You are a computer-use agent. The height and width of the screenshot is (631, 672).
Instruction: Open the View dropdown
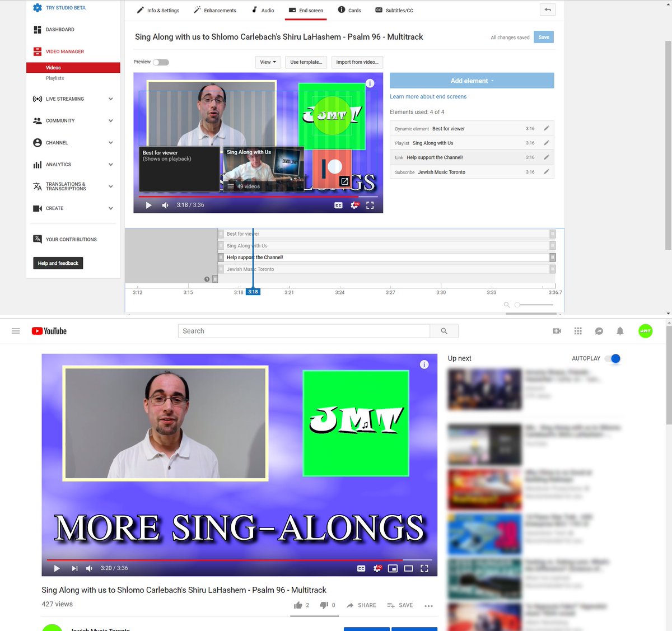268,62
